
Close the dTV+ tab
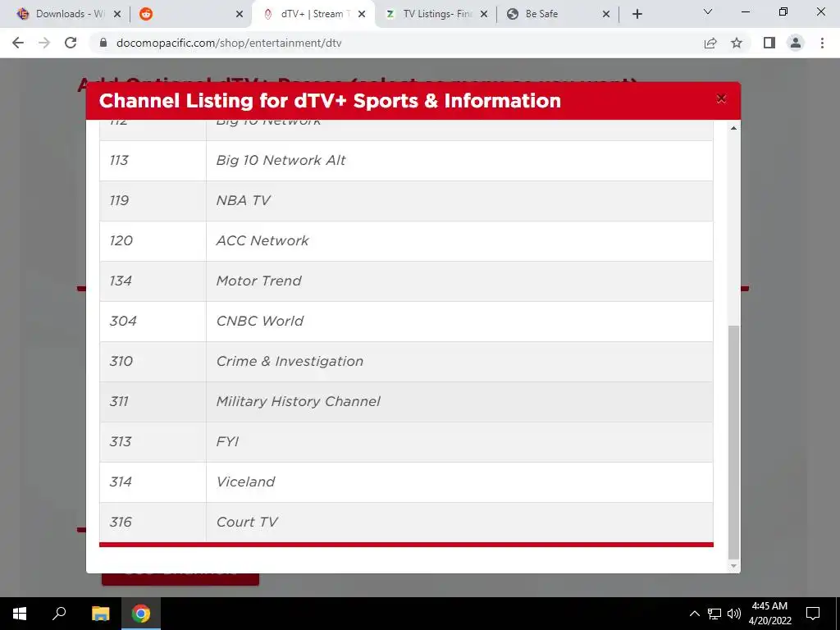(x=362, y=15)
